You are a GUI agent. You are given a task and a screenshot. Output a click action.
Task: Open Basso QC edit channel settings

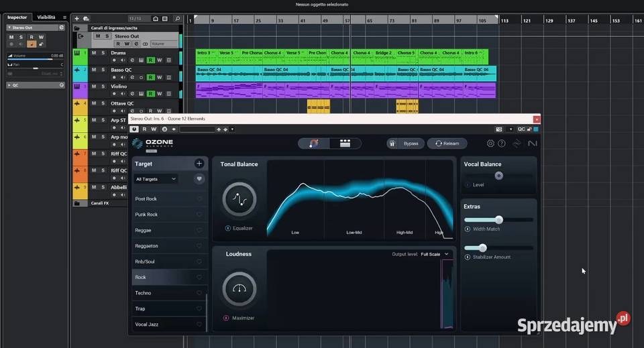click(x=132, y=77)
